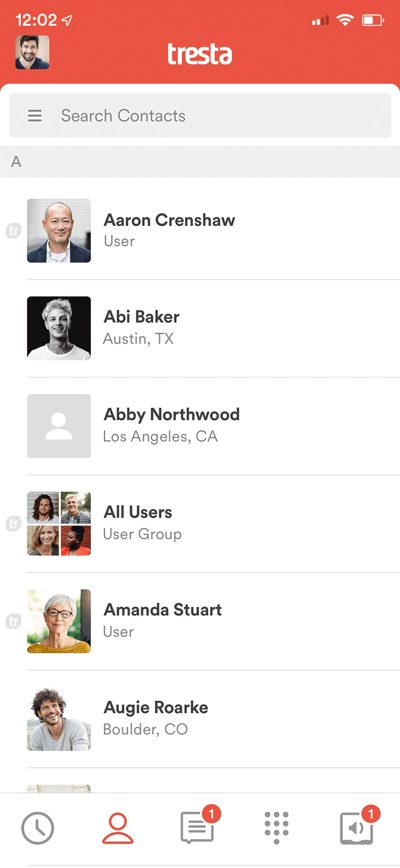Select Augie Roarke from Boulder
This screenshot has height=868, width=400.
point(156,718)
